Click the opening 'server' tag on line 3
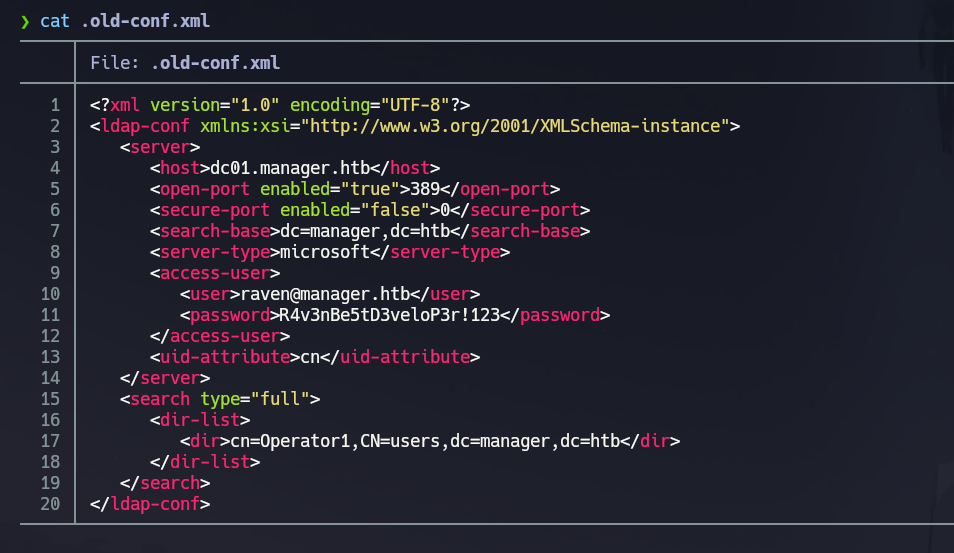The height and width of the screenshot is (553, 954). coord(160,147)
